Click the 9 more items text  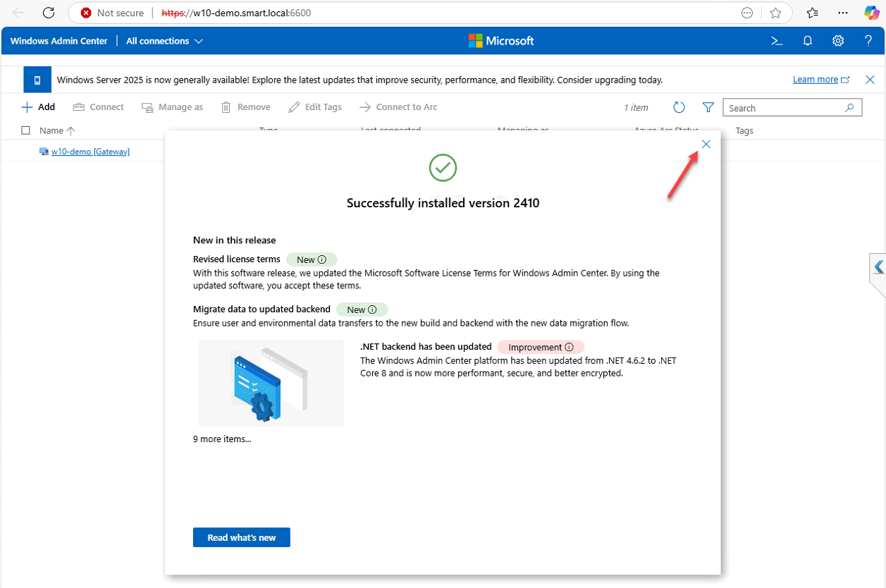click(x=222, y=439)
